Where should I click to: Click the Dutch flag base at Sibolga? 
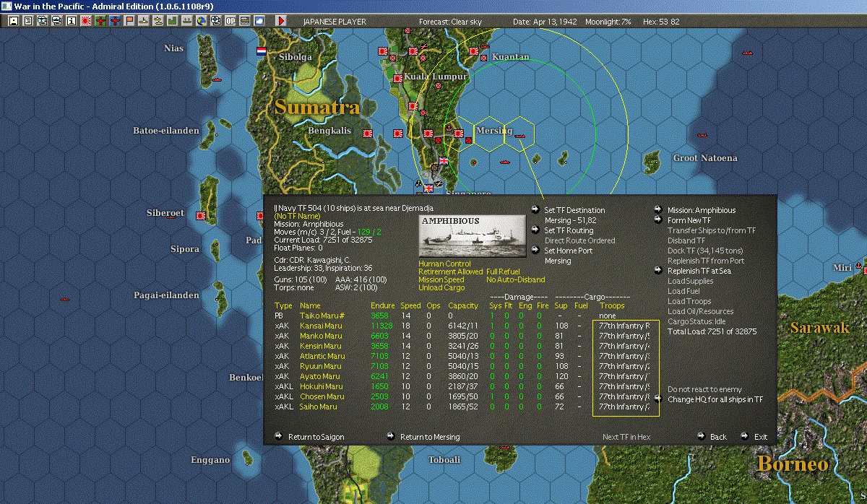coord(262,52)
